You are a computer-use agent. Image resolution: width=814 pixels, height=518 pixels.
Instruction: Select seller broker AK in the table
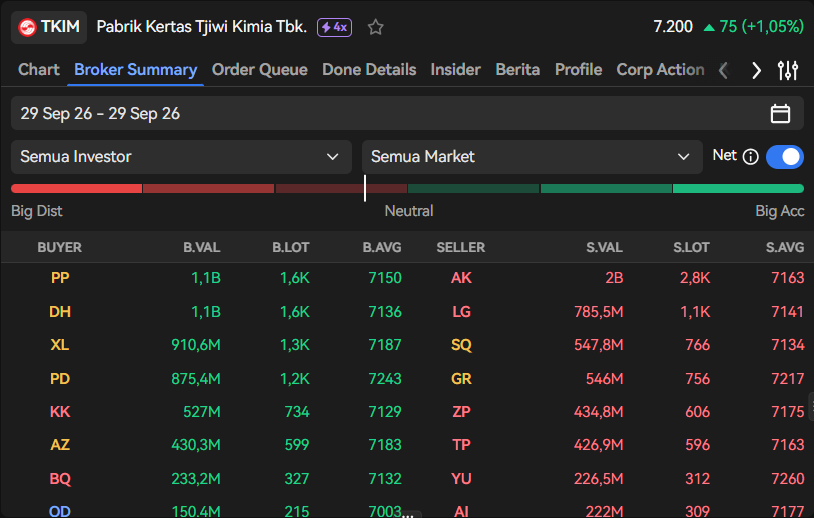click(461, 278)
